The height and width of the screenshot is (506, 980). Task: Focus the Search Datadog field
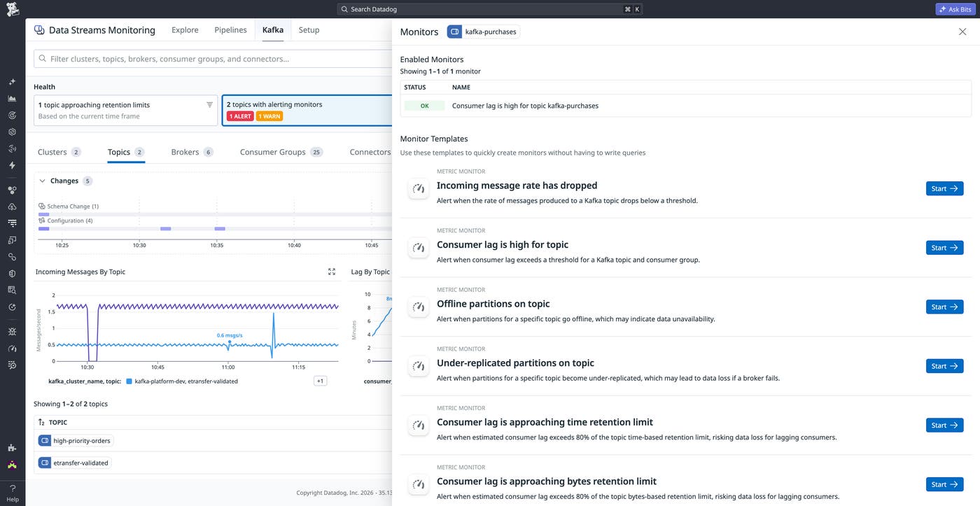click(489, 9)
